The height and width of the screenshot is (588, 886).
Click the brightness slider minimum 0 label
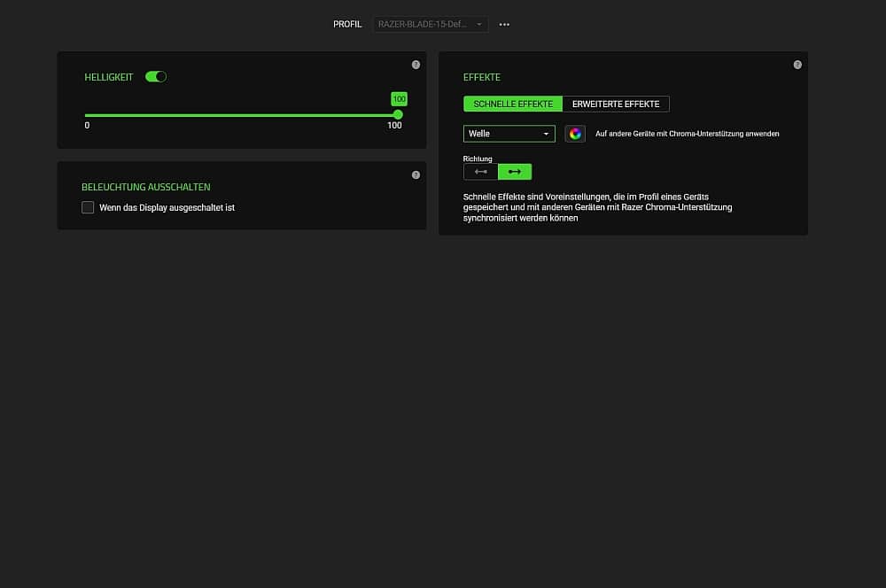click(87, 126)
